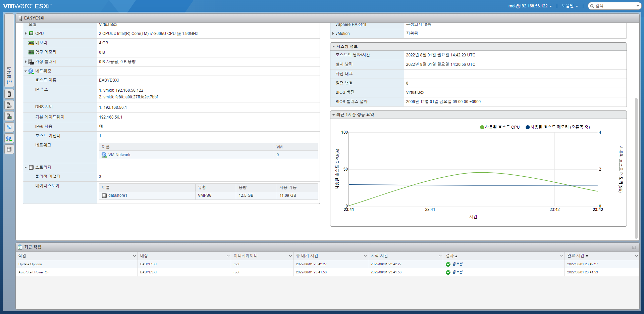Expand the vMotion row
This screenshot has width=644, height=314.
333,34
